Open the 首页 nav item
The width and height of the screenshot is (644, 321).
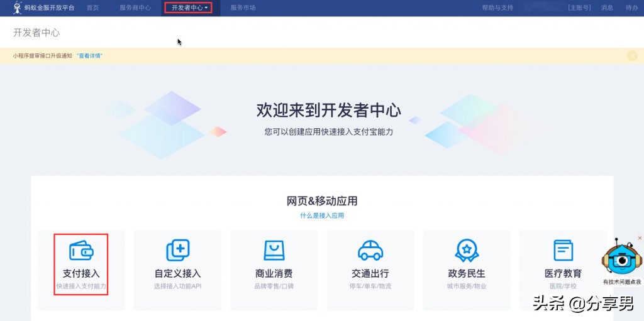[x=93, y=8]
